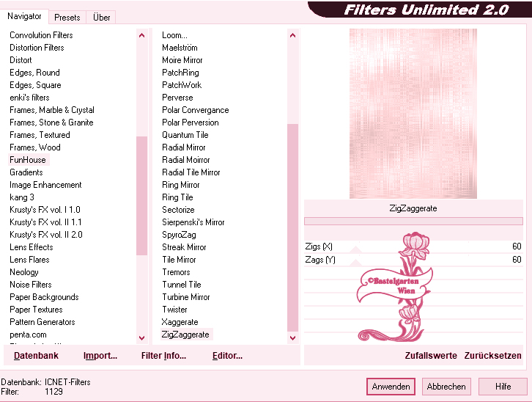Cancel with the Abbrechen button
This screenshot has height=402, width=532.
(446, 387)
